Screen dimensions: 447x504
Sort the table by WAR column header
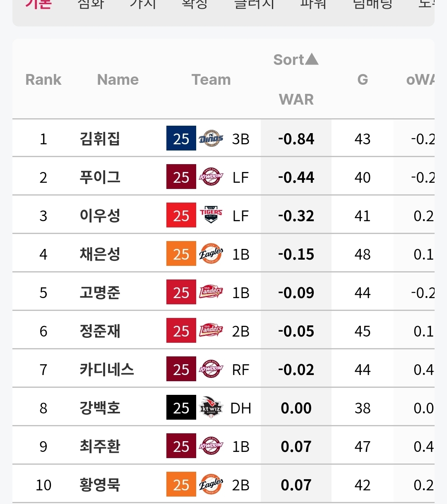point(296,99)
